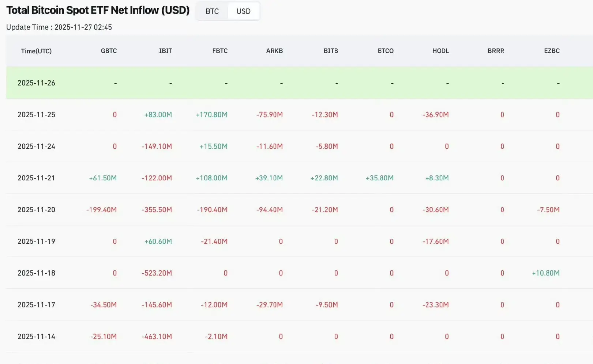Click the -23.30M HODL value
Image resolution: width=593 pixels, height=364 pixels.
436,305
